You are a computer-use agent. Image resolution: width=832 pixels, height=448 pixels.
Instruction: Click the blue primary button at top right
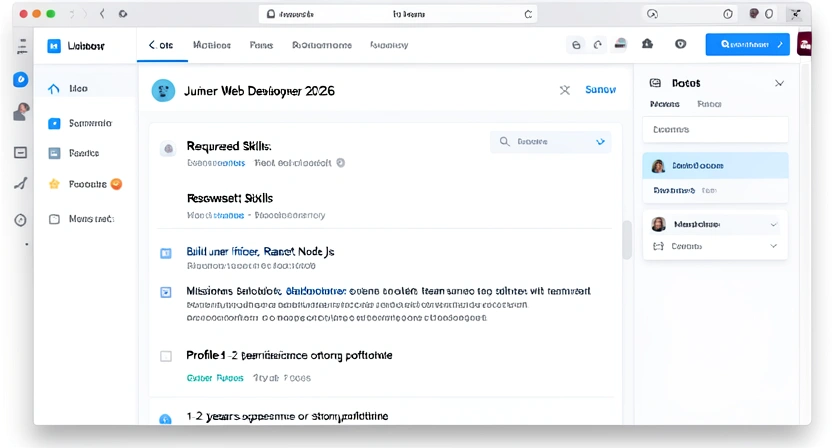pos(747,45)
